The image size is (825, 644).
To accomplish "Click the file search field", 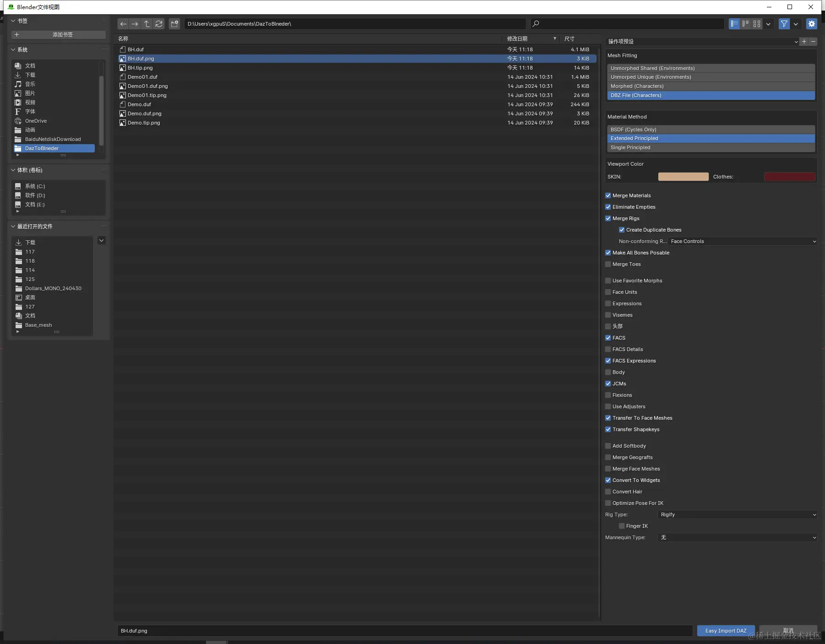I will 627,24.
